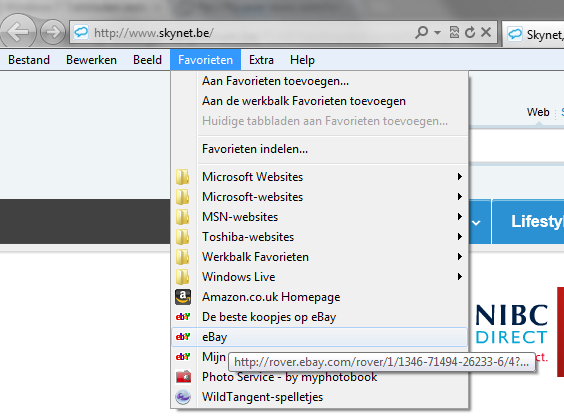Select the Web search tab on page
Viewport: 564px width, 419px height.
(x=538, y=112)
